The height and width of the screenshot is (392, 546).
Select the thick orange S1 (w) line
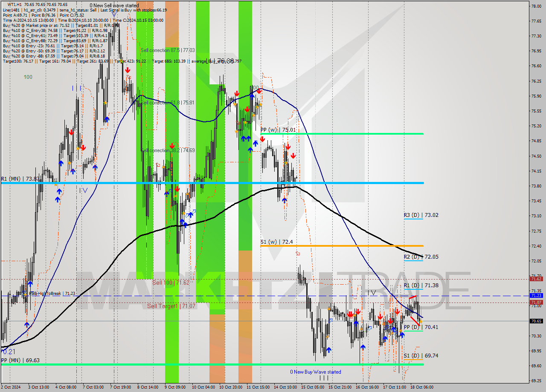342,246
